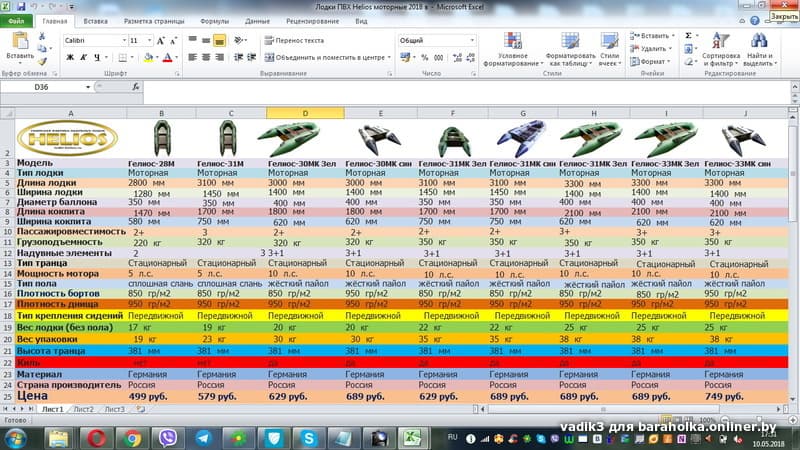Open the font color dropdown arrow
Image resolution: width=800 pixels, height=450 pixels.
tap(177, 58)
